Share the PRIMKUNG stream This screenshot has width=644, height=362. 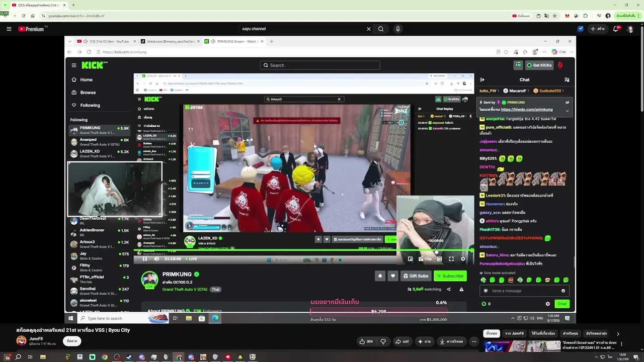pos(449,289)
